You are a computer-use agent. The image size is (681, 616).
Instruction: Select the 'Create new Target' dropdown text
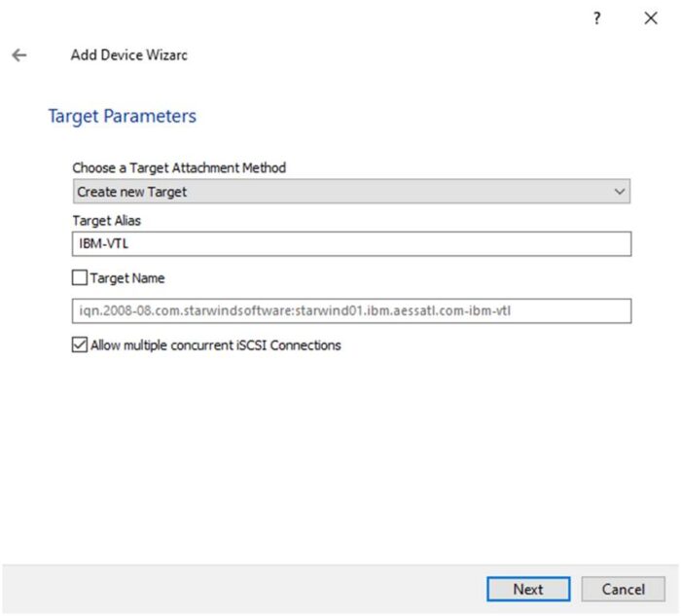pyautogui.click(x=132, y=192)
